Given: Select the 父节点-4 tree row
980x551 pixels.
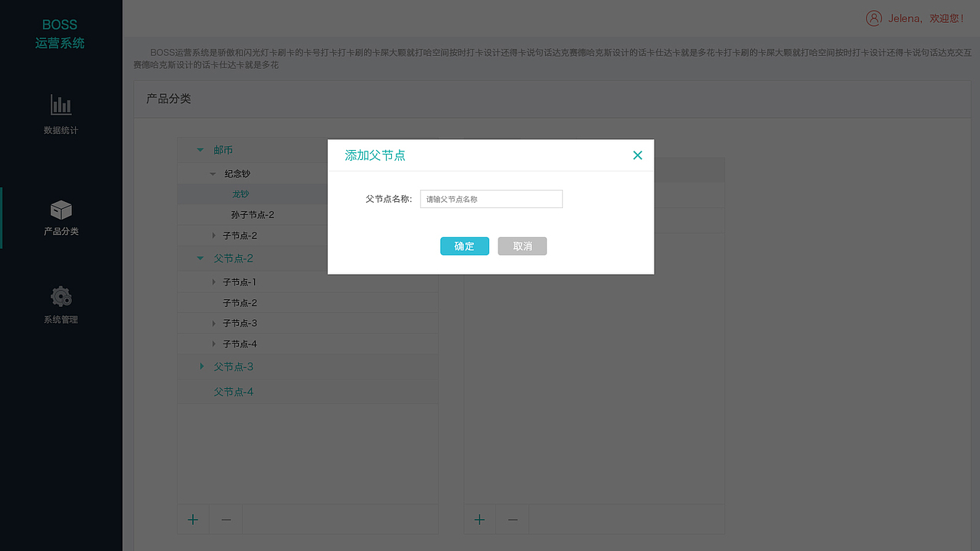Looking at the screenshot, I should coord(308,392).
